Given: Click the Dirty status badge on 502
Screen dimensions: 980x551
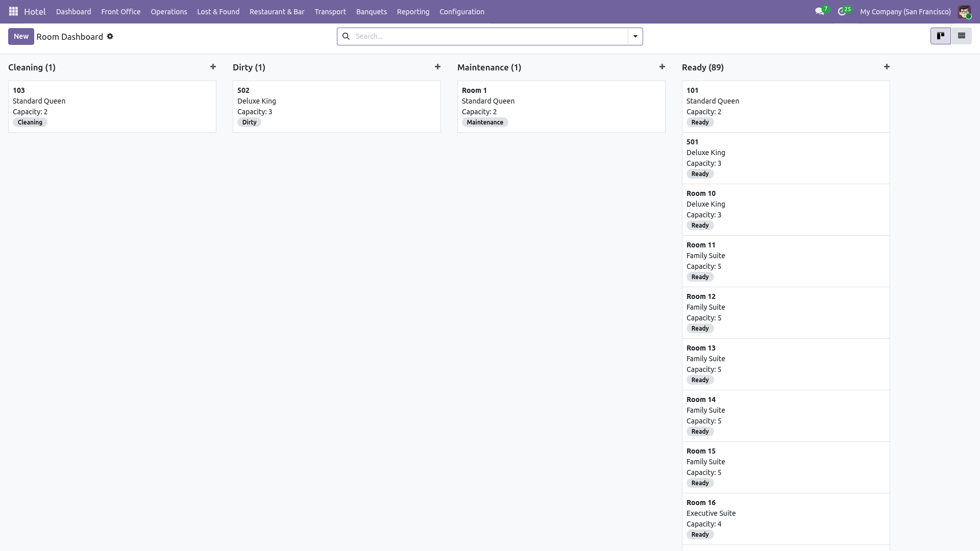Looking at the screenshot, I should 249,122.
